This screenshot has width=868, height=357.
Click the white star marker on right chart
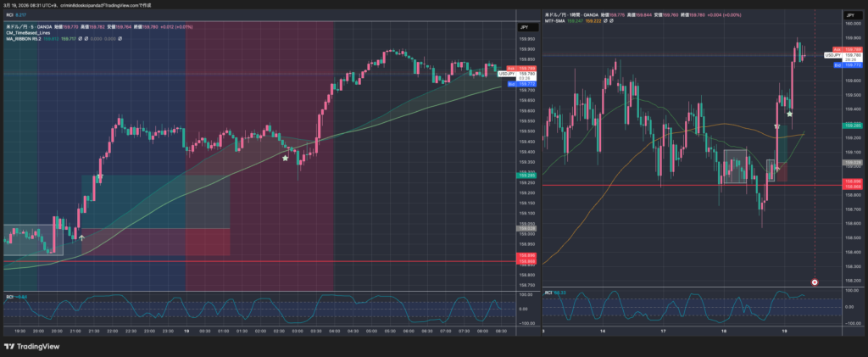[x=789, y=113]
